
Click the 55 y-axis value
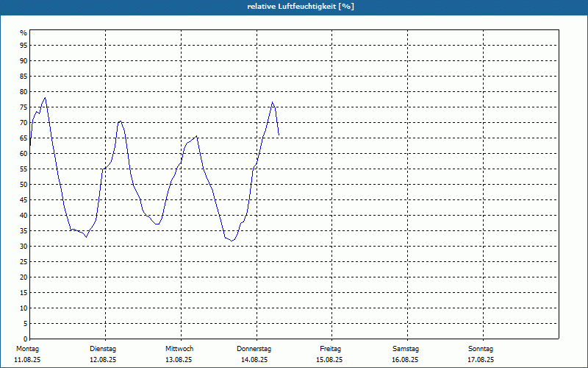[x=24, y=169]
